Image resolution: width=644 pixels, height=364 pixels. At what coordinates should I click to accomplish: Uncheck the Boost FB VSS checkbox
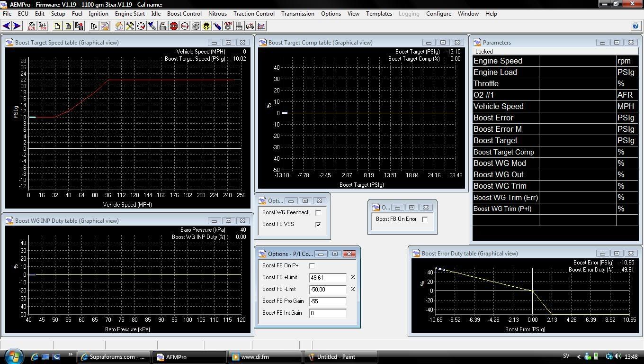coord(318,225)
